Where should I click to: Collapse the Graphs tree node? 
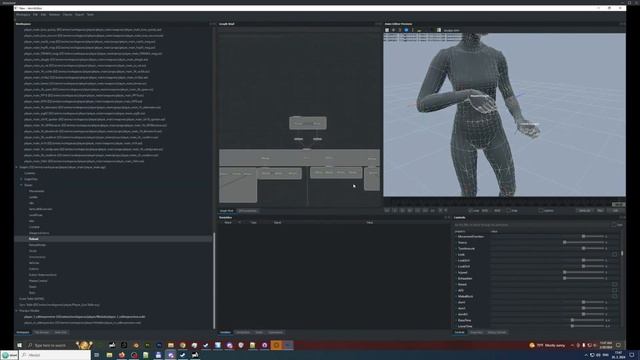(x=17, y=167)
